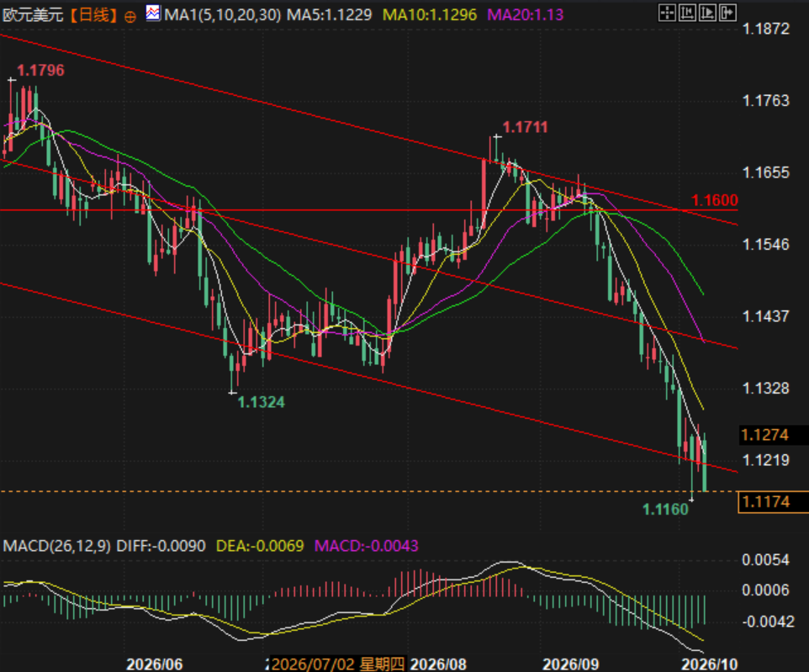Click the 1.1160 low price label
Screen dimensions: 809x672
coord(665,510)
